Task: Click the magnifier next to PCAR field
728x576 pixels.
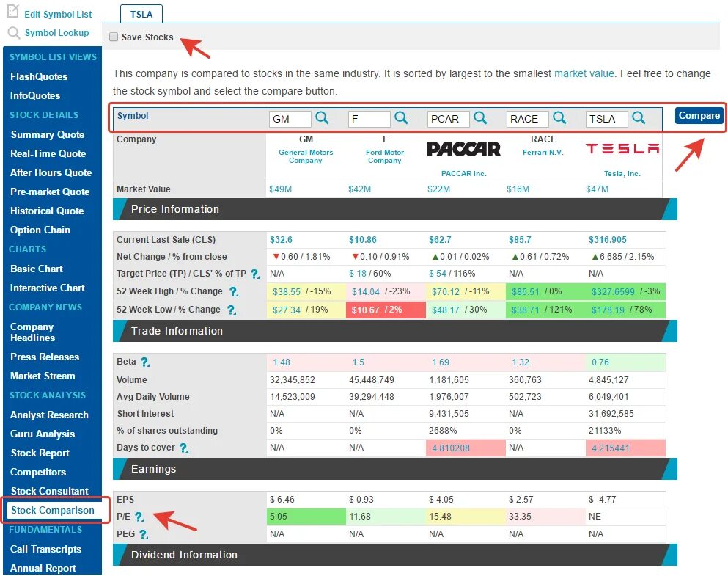Action: click(480, 118)
